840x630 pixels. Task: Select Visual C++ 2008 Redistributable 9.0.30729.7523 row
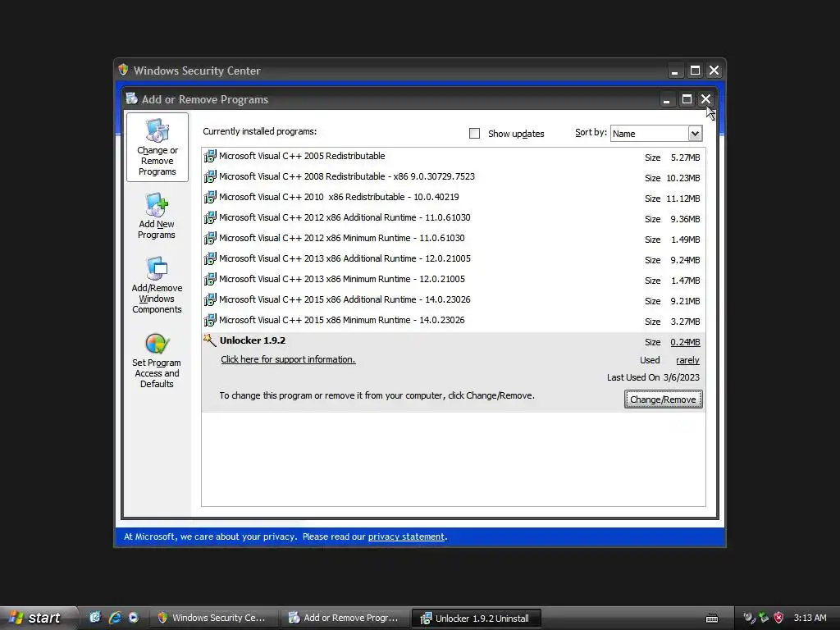[x=453, y=177]
